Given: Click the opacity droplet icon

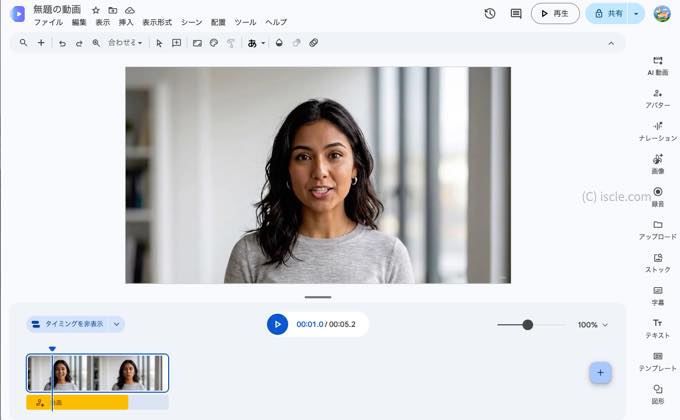Looking at the screenshot, I should click(279, 43).
